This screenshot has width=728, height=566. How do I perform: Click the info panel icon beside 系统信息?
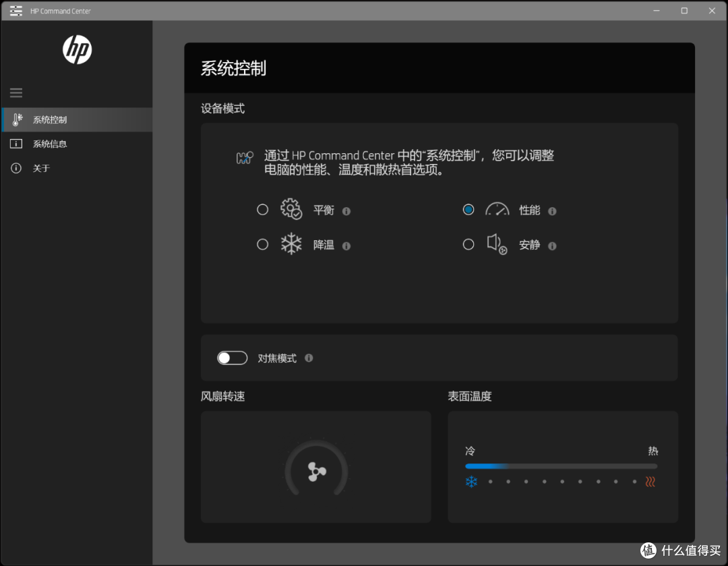click(16, 144)
